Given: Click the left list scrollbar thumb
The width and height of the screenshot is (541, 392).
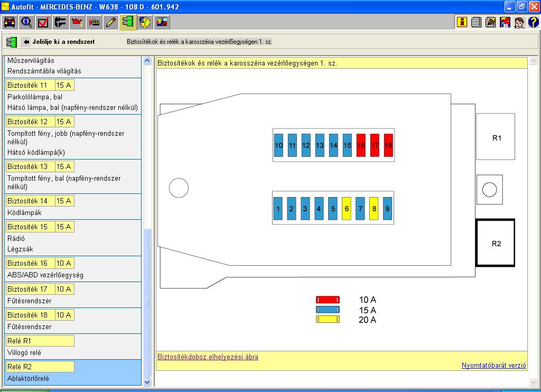Looking at the screenshot, I should tap(147, 303).
